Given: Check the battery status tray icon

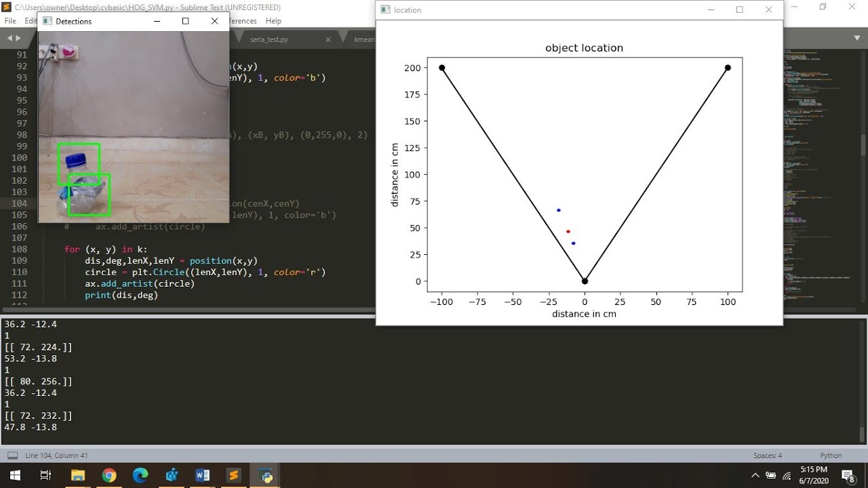Looking at the screenshot, I should (771, 475).
